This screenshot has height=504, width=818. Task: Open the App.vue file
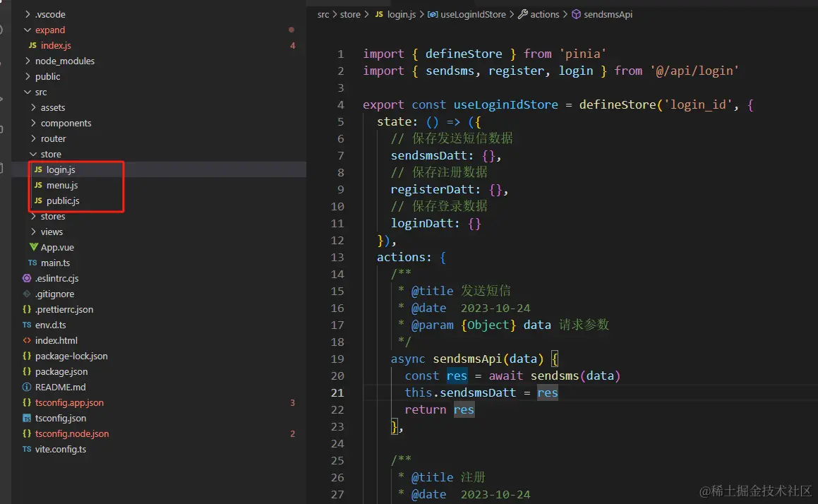57,247
